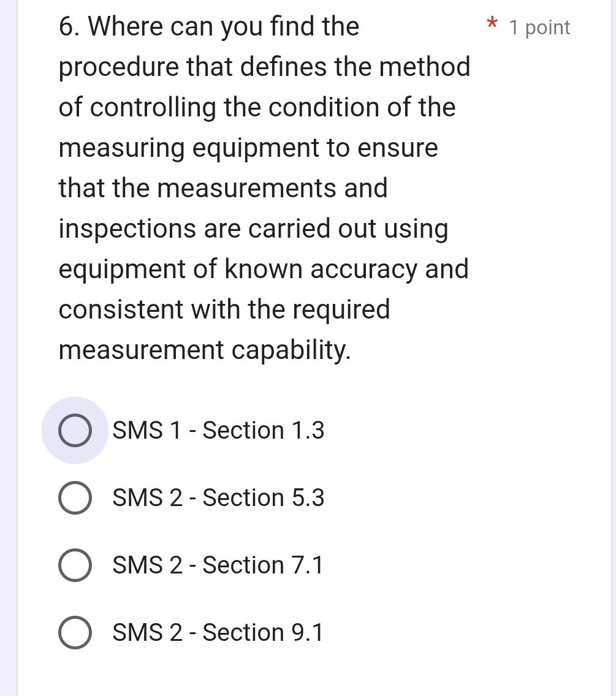This screenshot has width=616, height=696.
Task: Click the SMS 1 - Section 1.3 label text
Action: (x=218, y=431)
